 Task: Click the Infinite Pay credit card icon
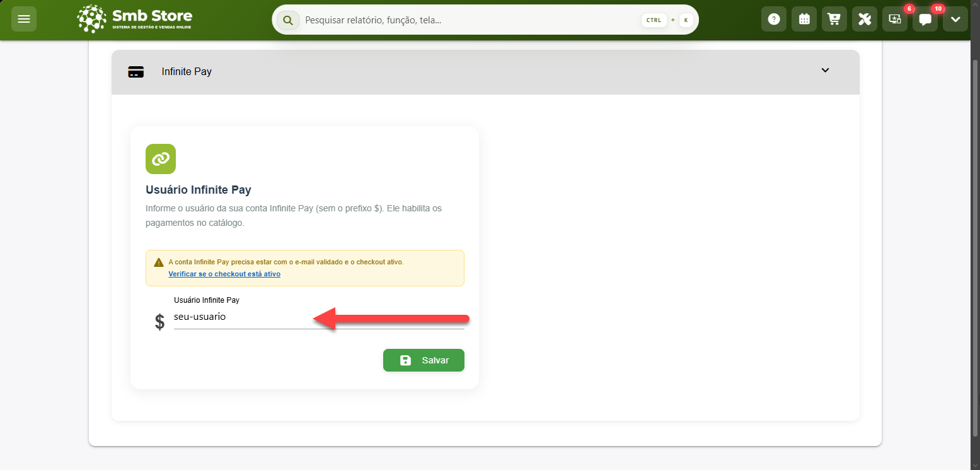click(x=135, y=72)
